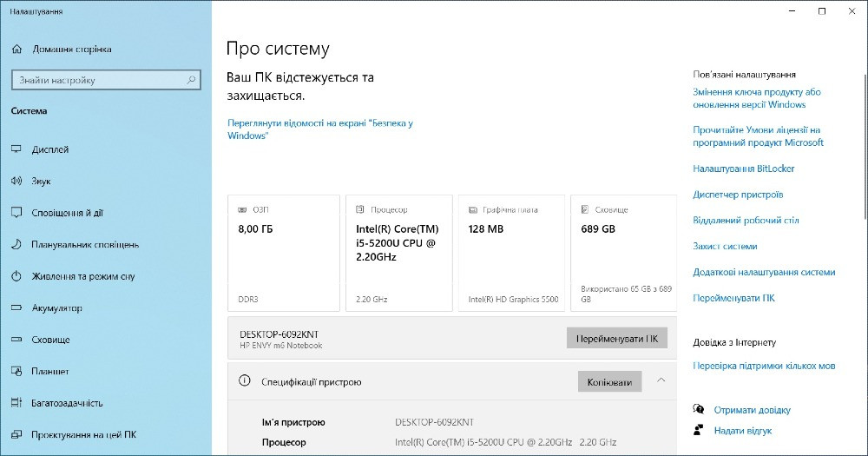Screen dimensions: 868x456
Task: Select the Проектування на цей ПК icon
Action: [16, 434]
